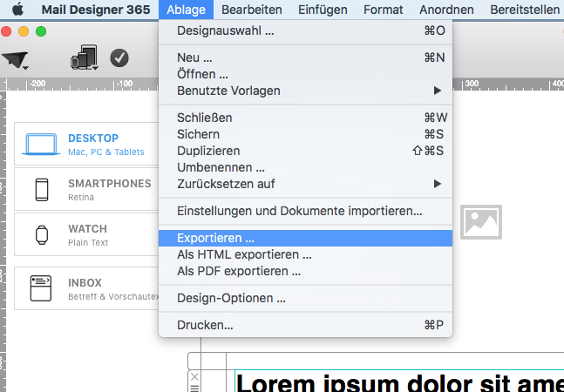Select the Smartphones view

86,189
